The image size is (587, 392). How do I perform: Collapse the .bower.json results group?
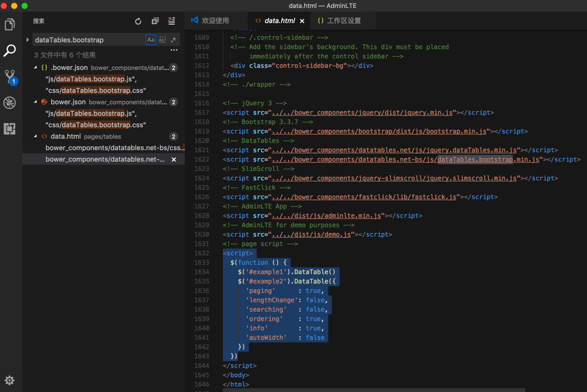pyautogui.click(x=35, y=68)
